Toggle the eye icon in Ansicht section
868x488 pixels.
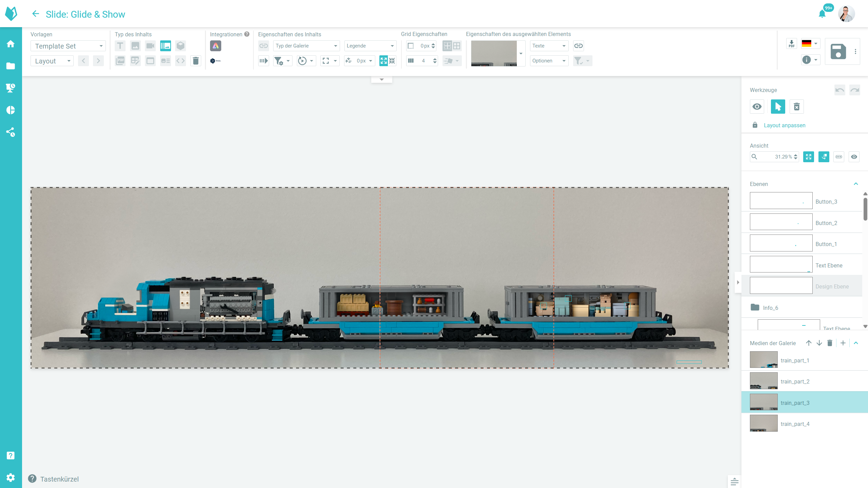tap(854, 157)
